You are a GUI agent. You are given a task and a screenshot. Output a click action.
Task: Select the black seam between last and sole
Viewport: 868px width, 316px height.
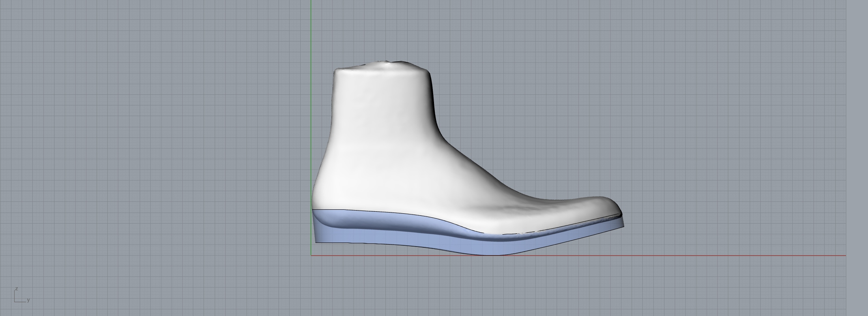click(395, 212)
